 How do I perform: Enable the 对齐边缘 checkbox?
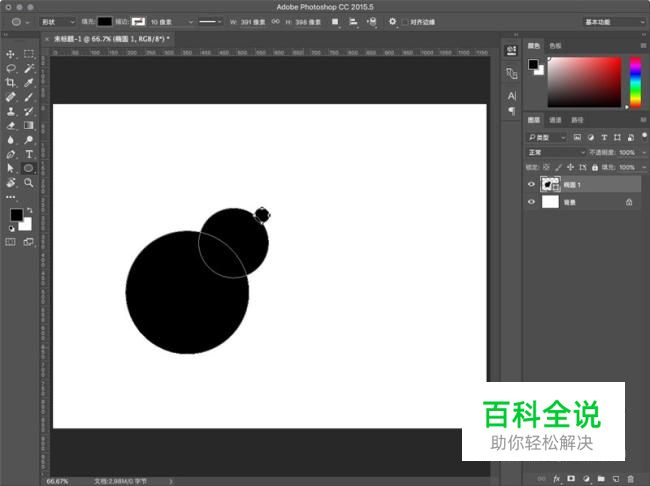pos(406,21)
